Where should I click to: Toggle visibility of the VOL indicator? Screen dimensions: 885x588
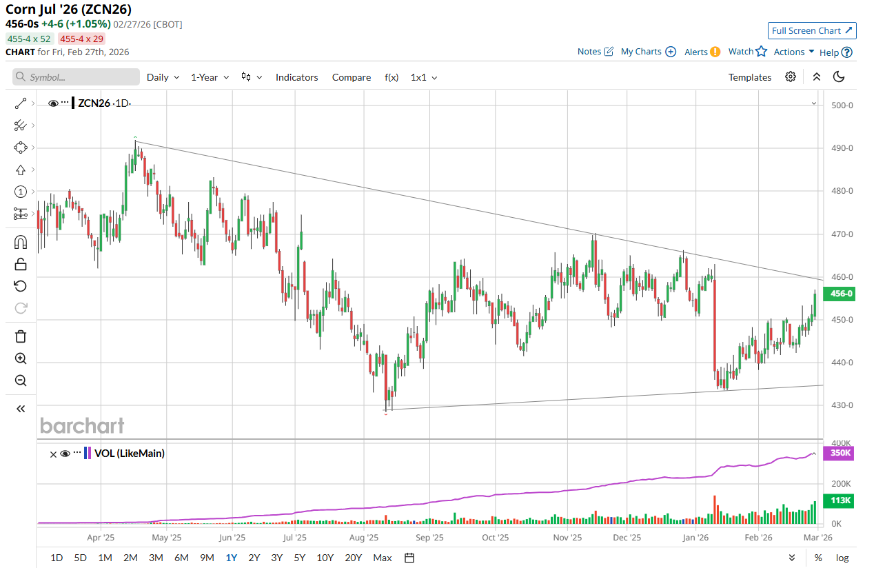point(65,454)
